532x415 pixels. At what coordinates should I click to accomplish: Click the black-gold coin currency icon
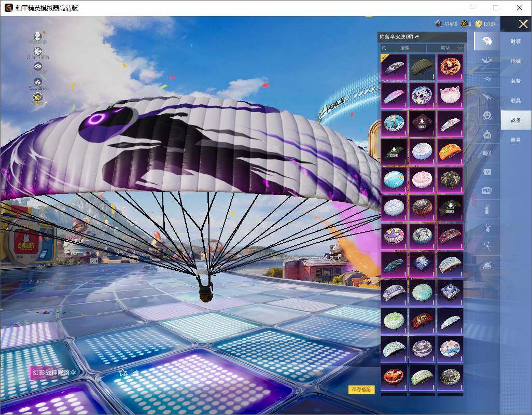464,24
